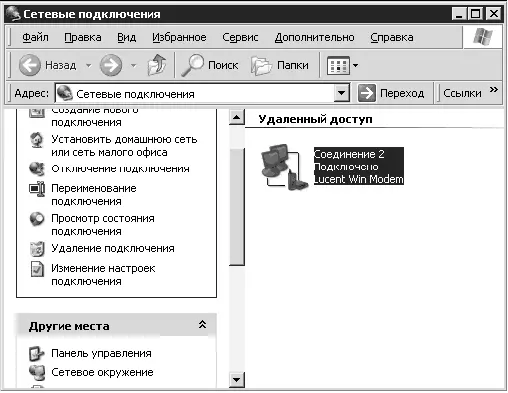Click the Поиск button label
This screenshot has width=508, height=393.
pos(223,65)
